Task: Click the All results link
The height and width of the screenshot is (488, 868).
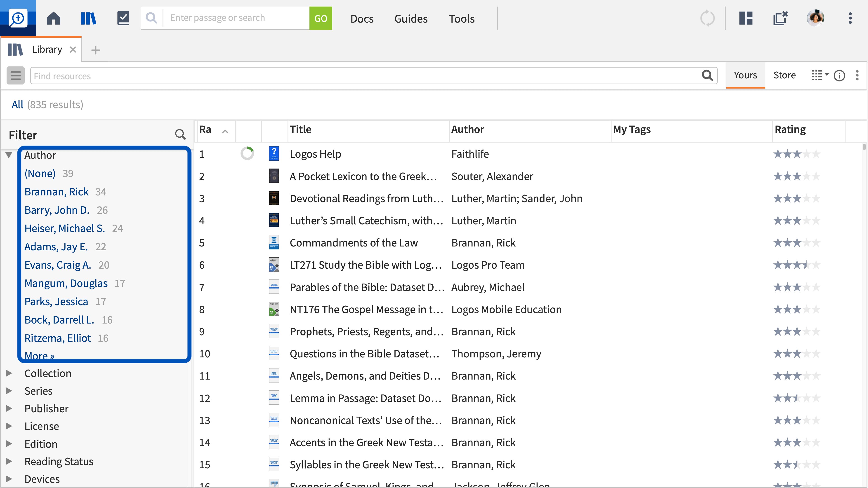Action: tap(17, 104)
